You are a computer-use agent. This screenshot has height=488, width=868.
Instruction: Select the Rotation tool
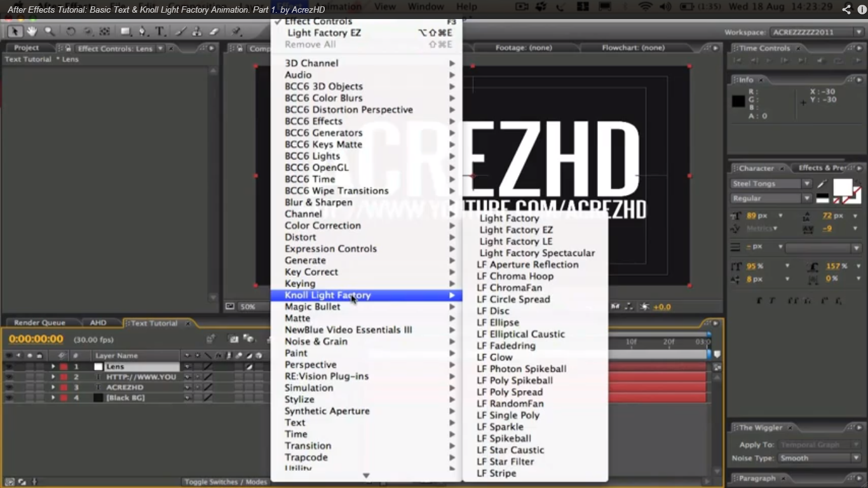pos(71,31)
